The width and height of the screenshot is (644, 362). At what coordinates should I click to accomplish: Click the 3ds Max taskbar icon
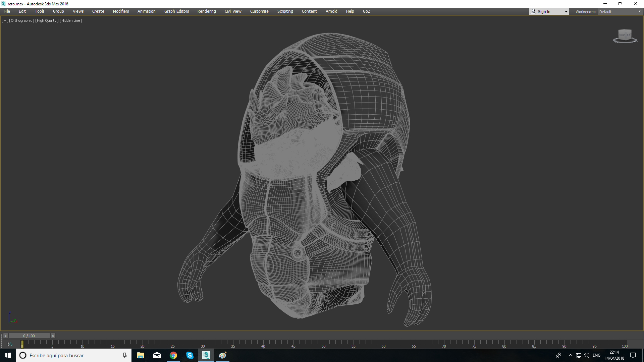(206, 355)
